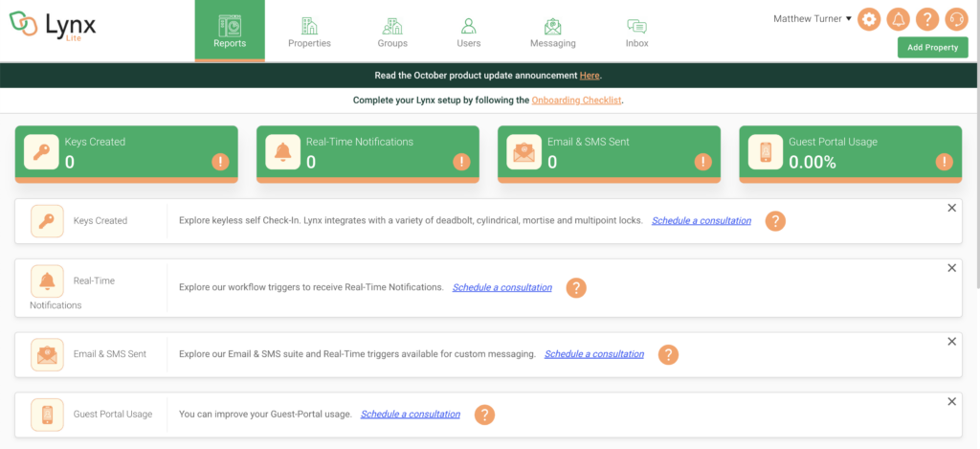Viewport: 980px width, 449px height.
Task: Click the key icon in Keys Created row
Action: point(47,221)
